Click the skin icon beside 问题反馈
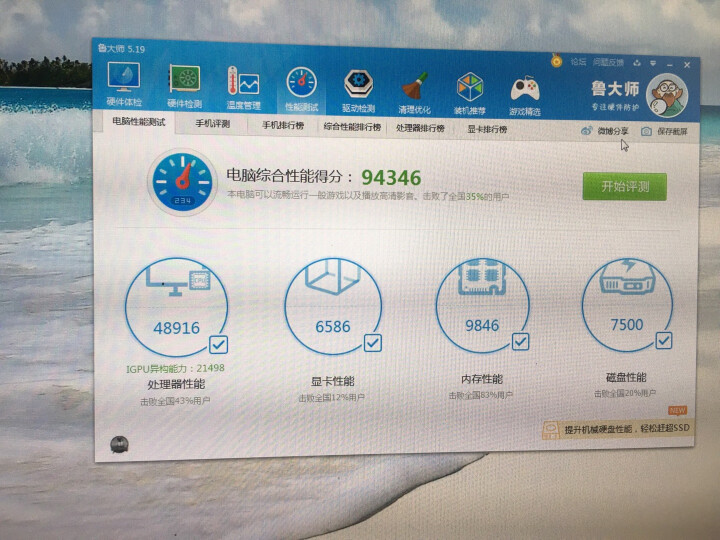Image resolution: width=720 pixels, height=540 pixels. [637, 63]
